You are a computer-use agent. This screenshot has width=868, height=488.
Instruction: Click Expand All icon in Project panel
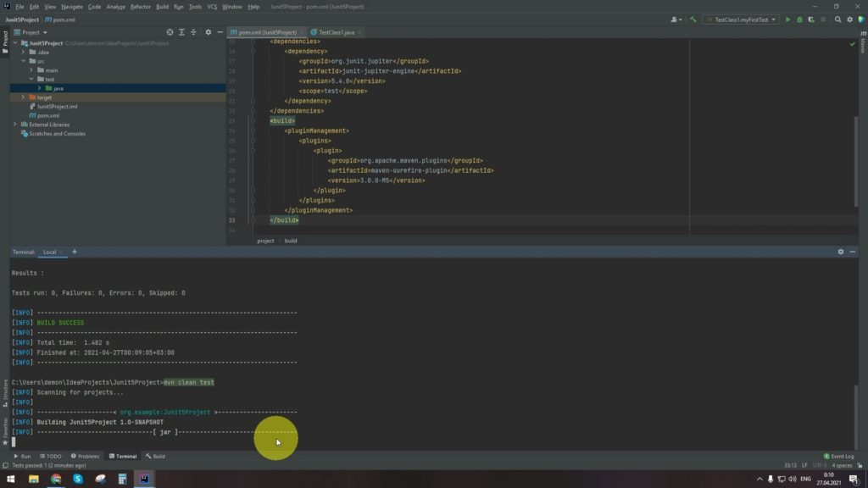pyautogui.click(x=181, y=33)
